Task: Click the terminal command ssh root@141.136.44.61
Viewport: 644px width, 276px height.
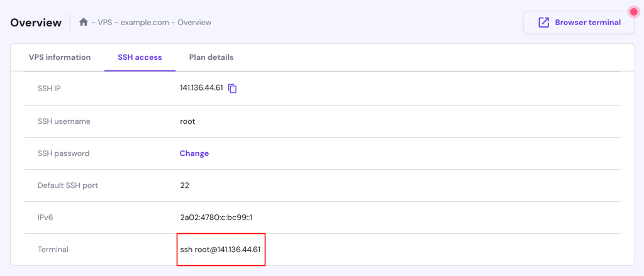Action: tap(220, 250)
